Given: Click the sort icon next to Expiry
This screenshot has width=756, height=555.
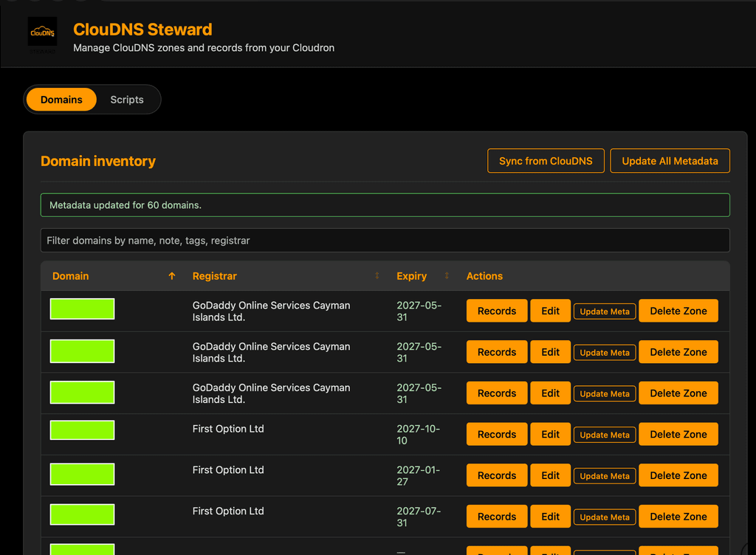Looking at the screenshot, I should [447, 275].
